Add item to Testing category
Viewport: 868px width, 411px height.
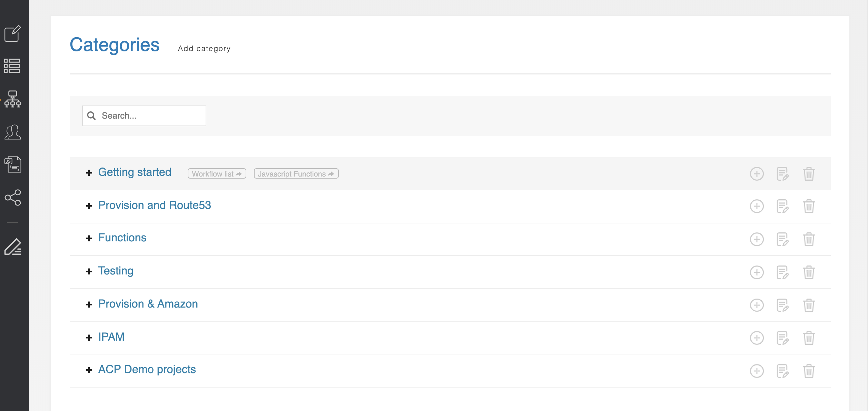[x=757, y=272]
